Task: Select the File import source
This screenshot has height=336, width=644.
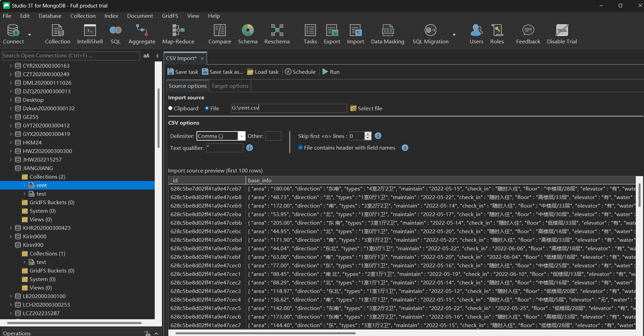Action: (207, 108)
